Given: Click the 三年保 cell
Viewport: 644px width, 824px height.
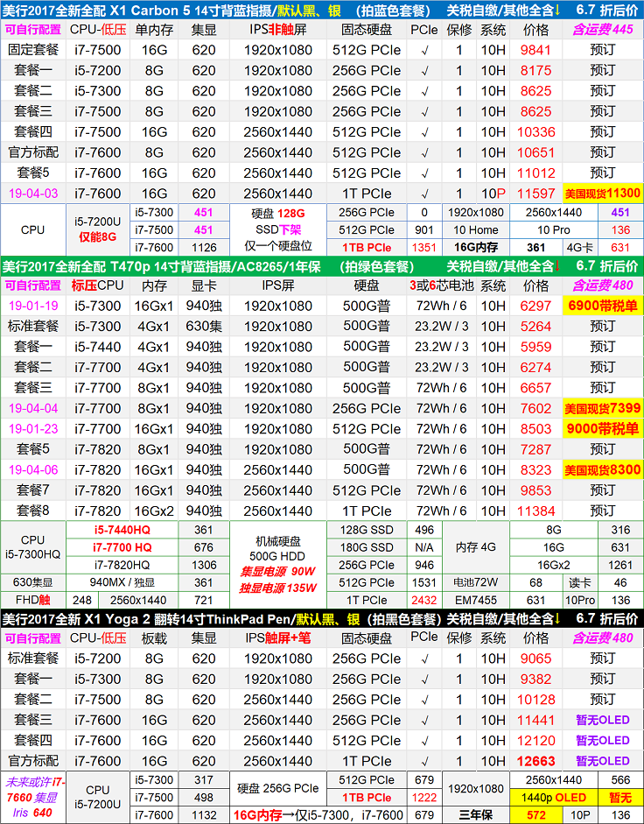Looking at the screenshot, I should coord(475,815).
